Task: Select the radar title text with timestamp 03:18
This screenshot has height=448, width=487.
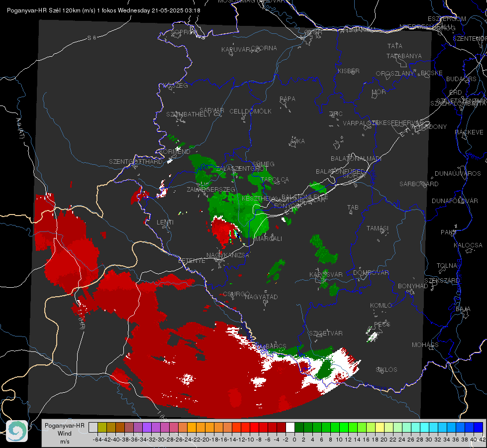Action: [103, 10]
